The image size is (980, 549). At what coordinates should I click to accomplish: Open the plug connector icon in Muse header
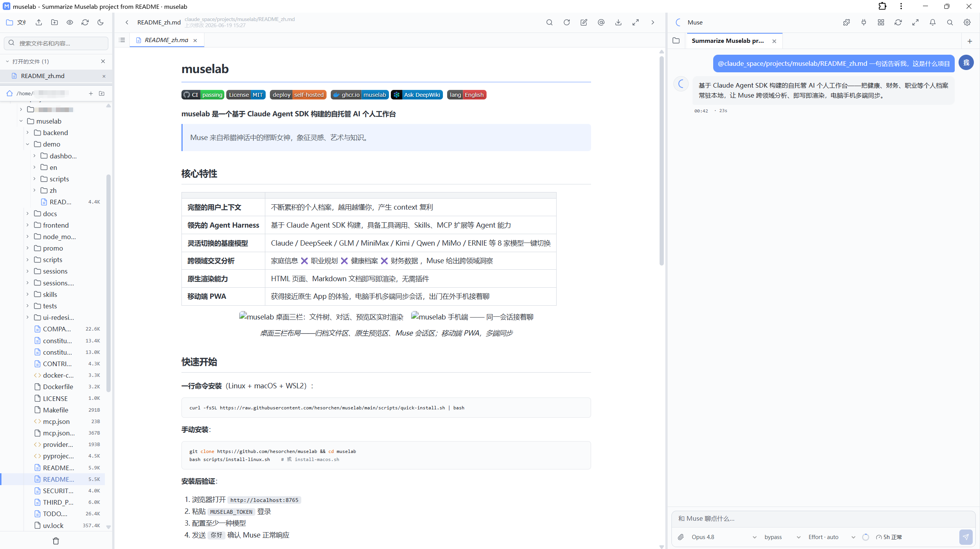point(864,22)
